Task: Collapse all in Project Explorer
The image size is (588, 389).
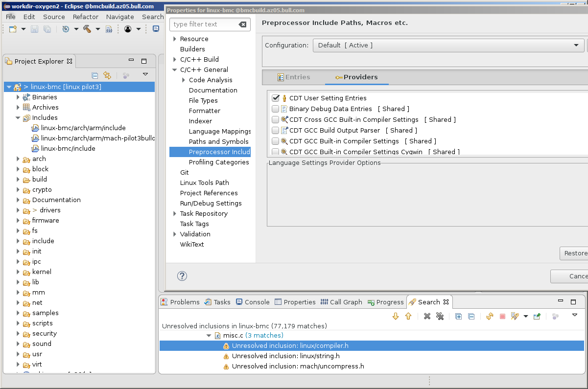Action: click(95, 75)
